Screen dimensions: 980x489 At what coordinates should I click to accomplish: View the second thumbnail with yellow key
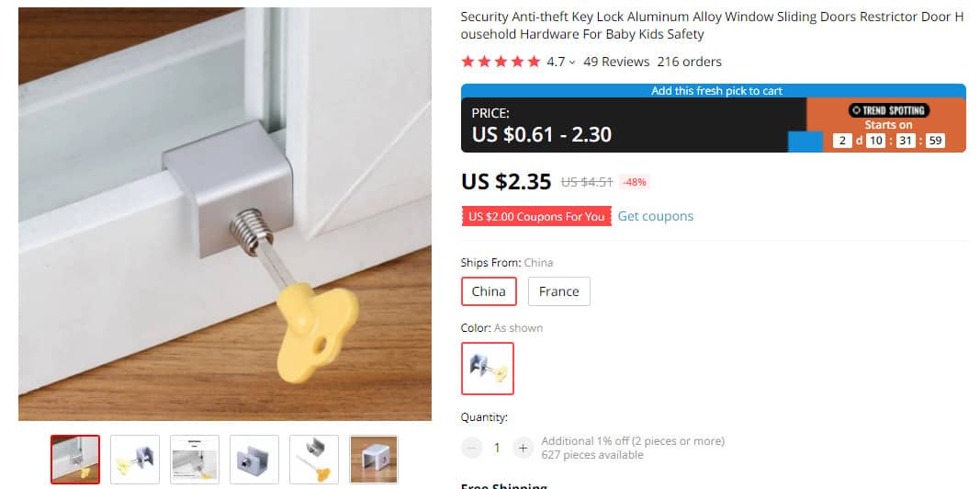tap(135, 460)
